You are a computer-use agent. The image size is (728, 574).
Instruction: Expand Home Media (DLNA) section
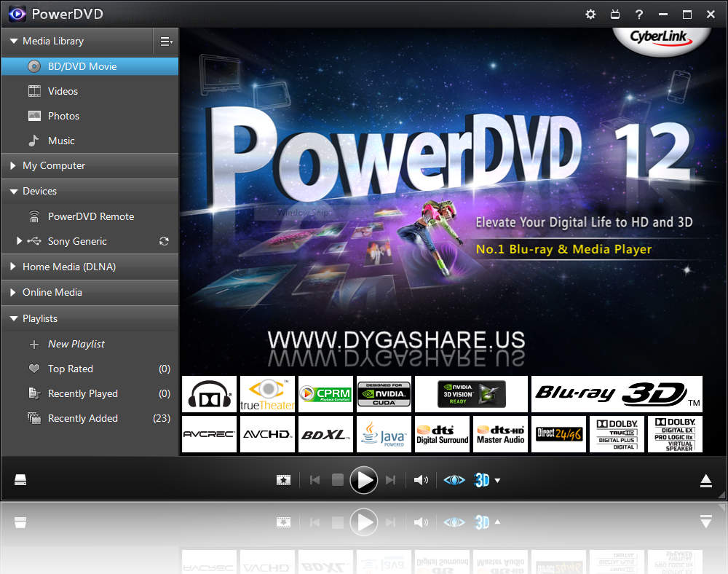13,267
